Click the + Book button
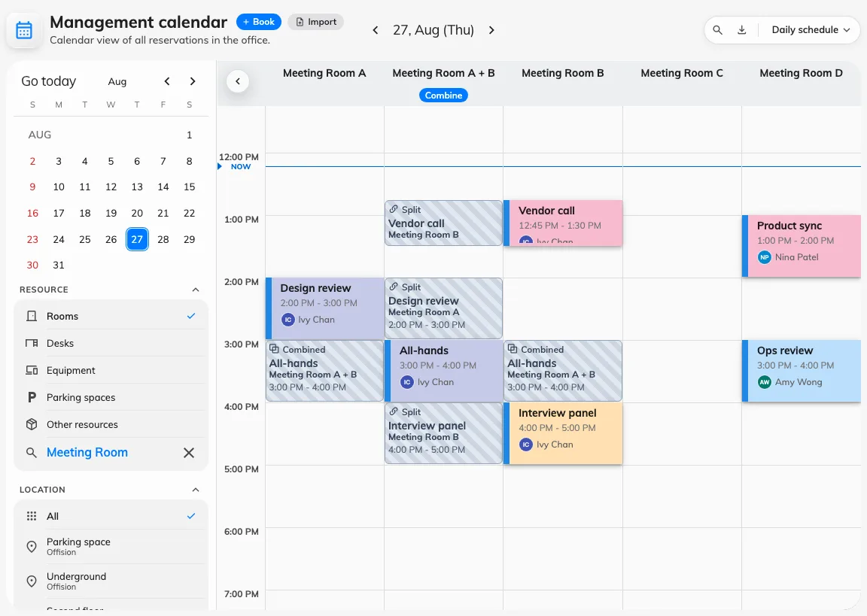This screenshot has height=616, width=867. click(x=259, y=22)
